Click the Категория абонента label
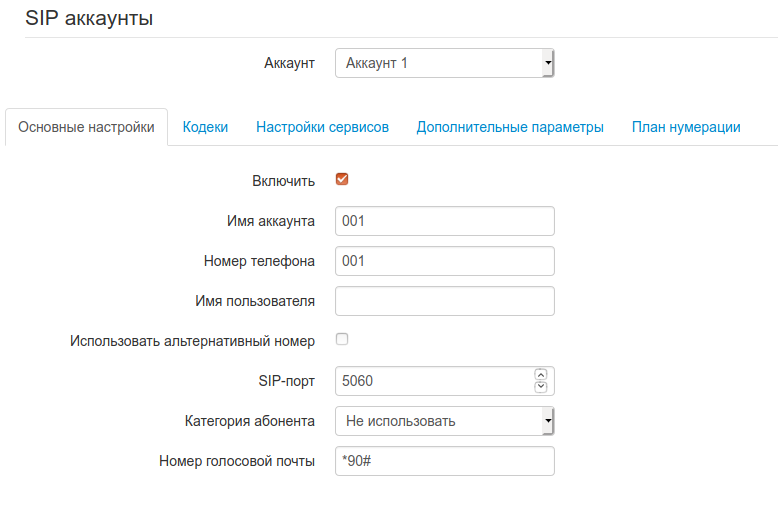 pyautogui.click(x=250, y=421)
